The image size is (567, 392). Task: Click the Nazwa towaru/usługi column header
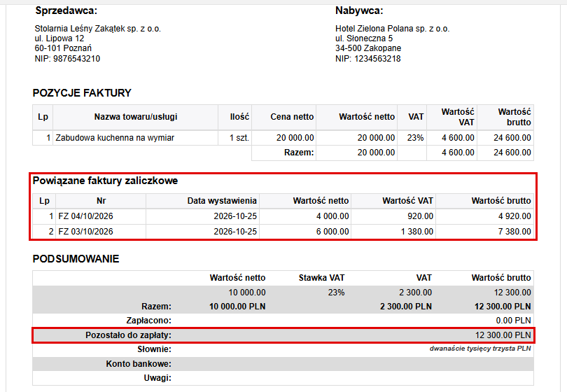pos(136,117)
